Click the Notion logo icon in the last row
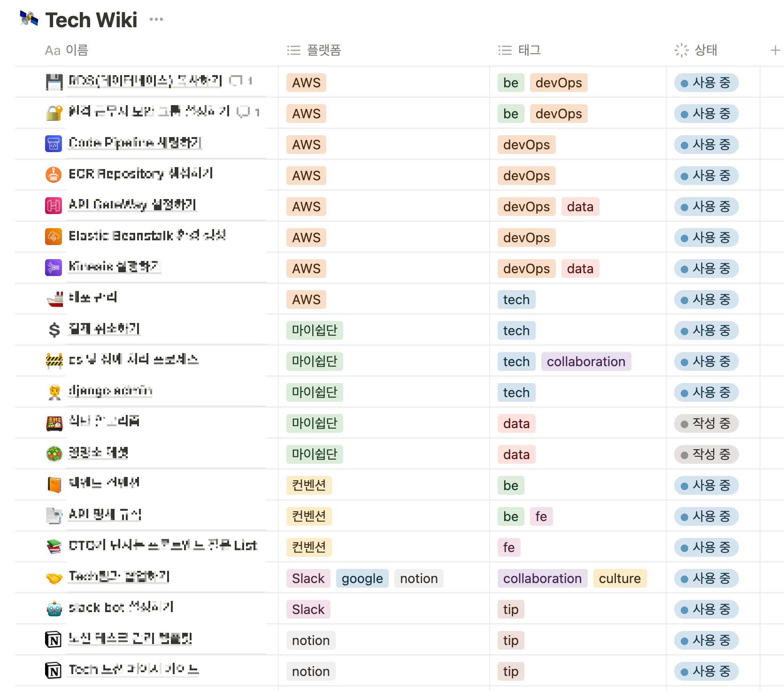Viewport: 784px width, 691px height. tap(54, 671)
